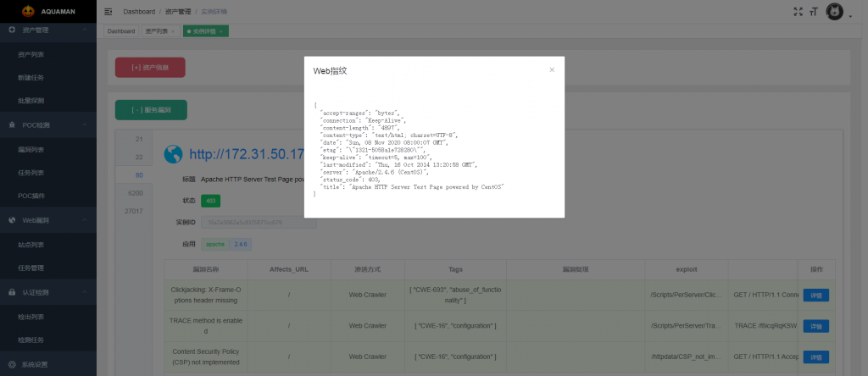Switch to the Dashboard page tab
Screen dimensions: 868x376
(121, 31)
